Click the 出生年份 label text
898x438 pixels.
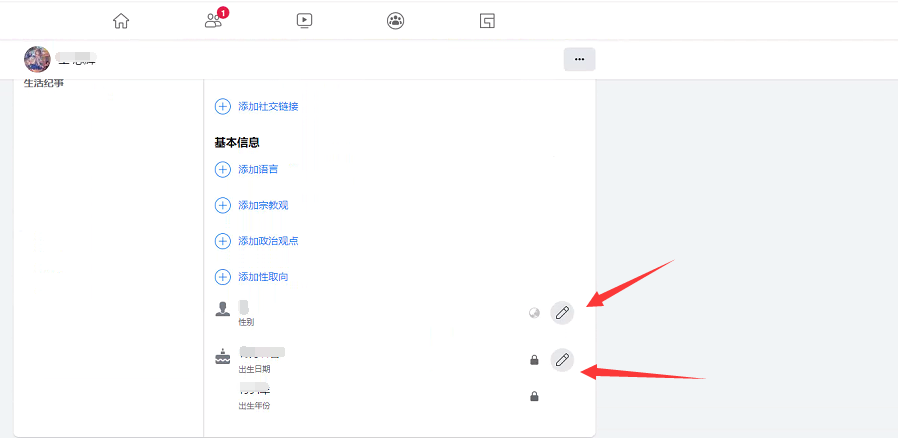254,406
